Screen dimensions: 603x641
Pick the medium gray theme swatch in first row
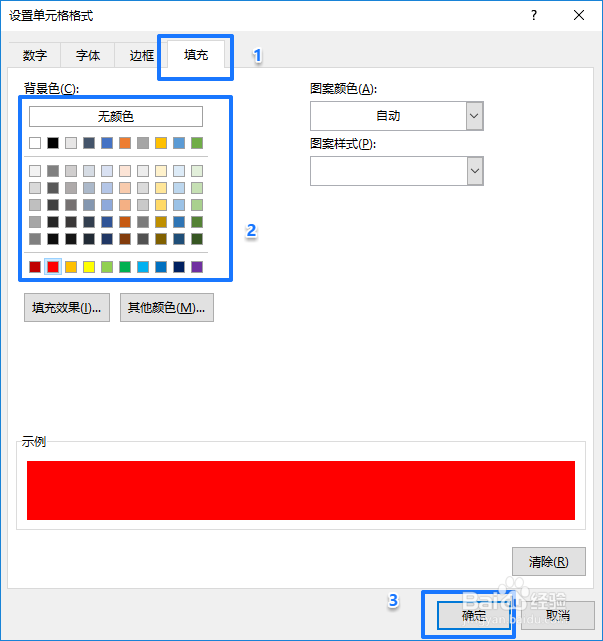pyautogui.click(x=143, y=143)
